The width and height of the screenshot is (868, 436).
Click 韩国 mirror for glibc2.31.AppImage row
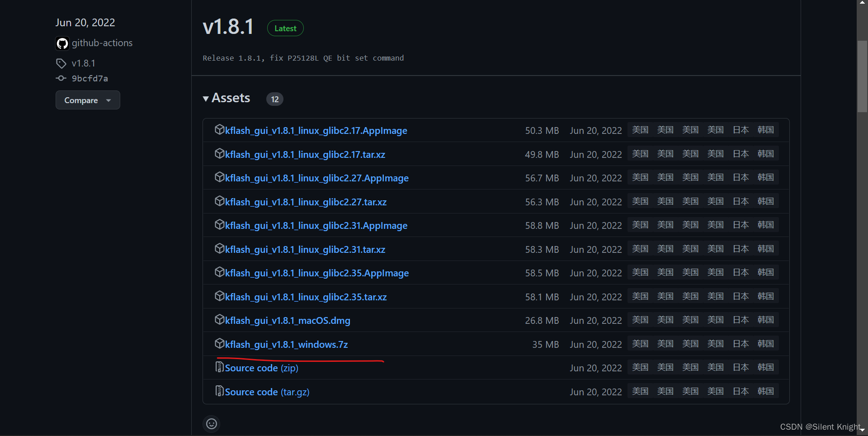(x=766, y=225)
